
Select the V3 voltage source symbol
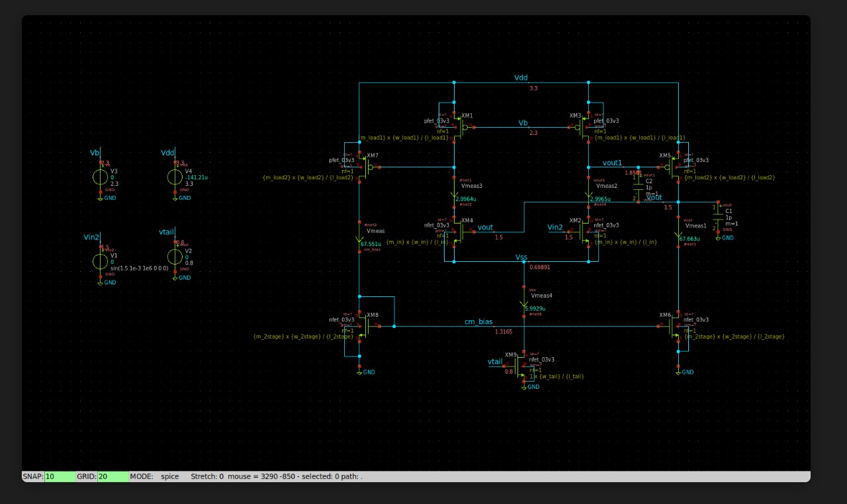tap(100, 177)
